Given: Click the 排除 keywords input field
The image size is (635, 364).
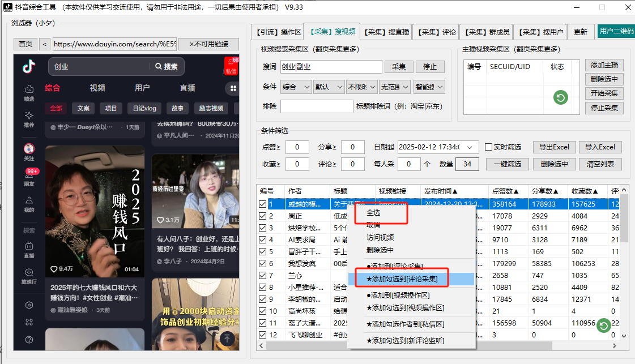Looking at the screenshot, I should [x=316, y=106].
